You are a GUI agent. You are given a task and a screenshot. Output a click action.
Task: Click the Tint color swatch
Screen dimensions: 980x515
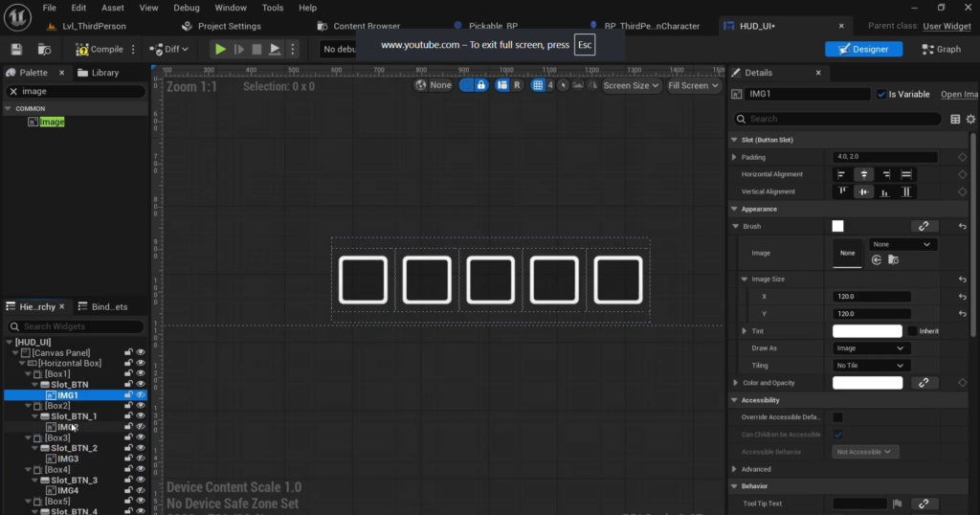[x=867, y=331]
